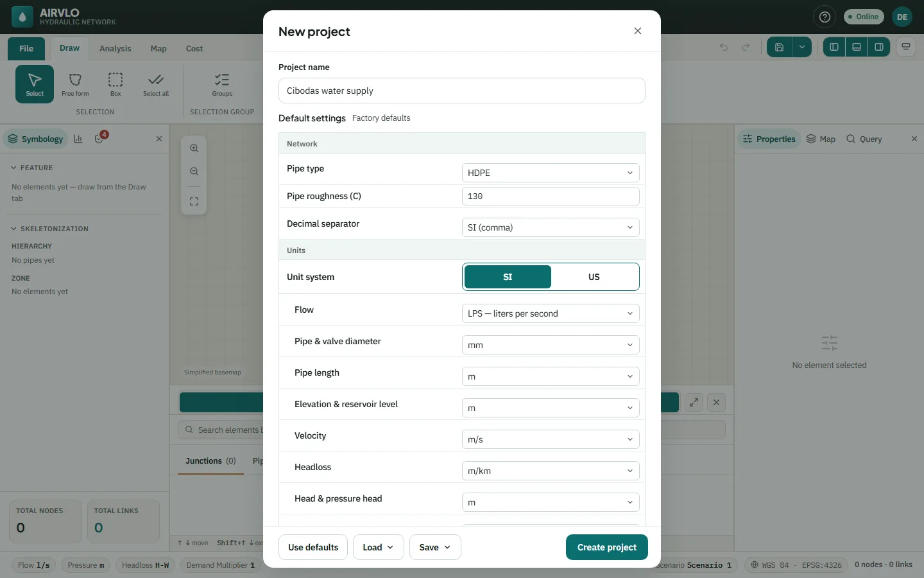
Task: Click the Demand Multiplier 1 chip
Action: pyautogui.click(x=221, y=565)
